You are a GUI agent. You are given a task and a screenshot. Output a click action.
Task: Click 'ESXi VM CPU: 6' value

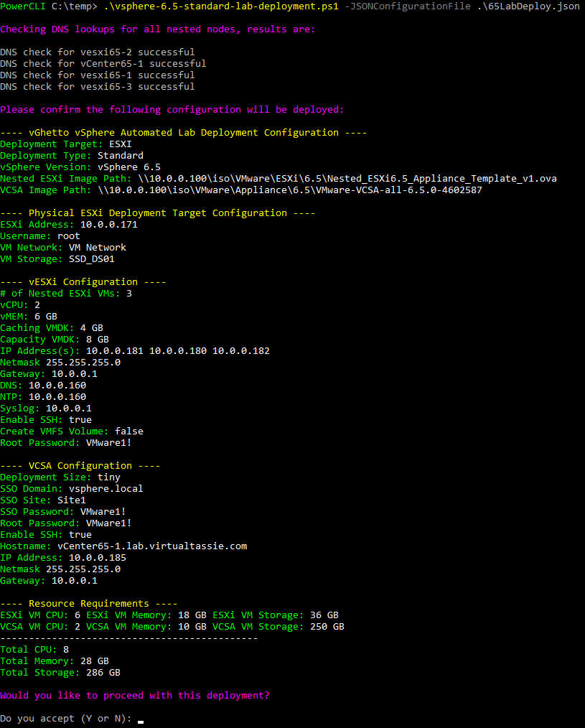coord(40,615)
